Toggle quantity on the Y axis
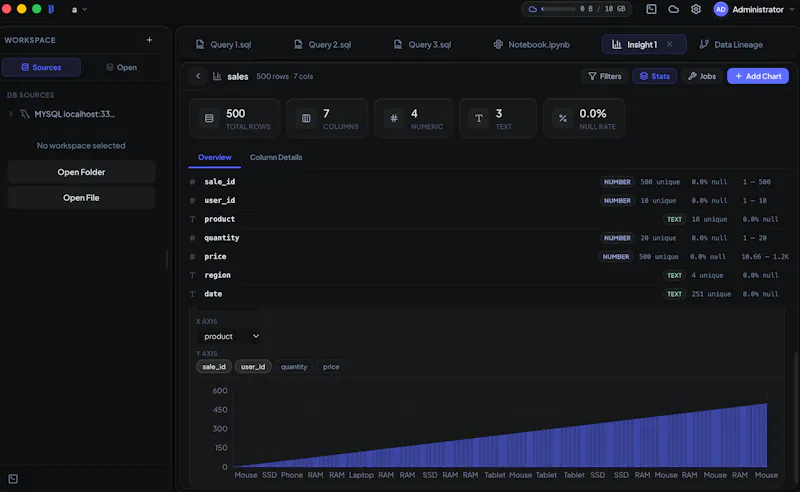800x492 pixels. pyautogui.click(x=294, y=366)
